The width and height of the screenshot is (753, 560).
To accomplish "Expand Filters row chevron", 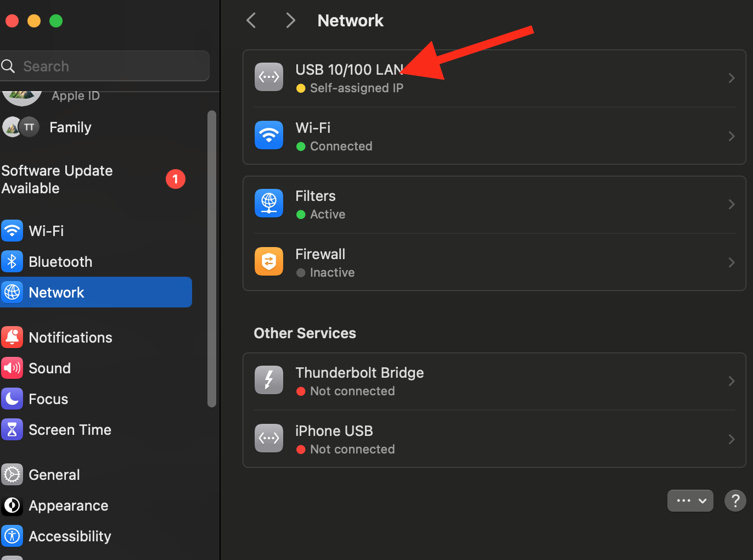I will 732,204.
